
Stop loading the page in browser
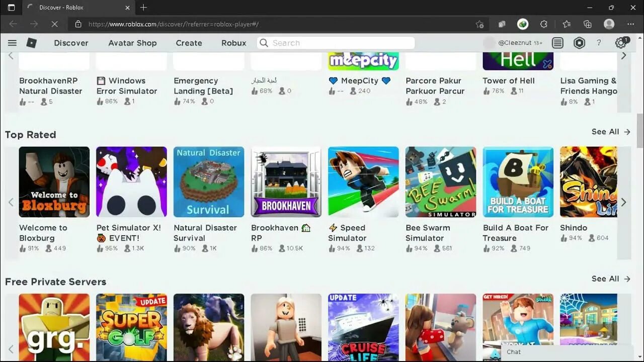coord(54,24)
